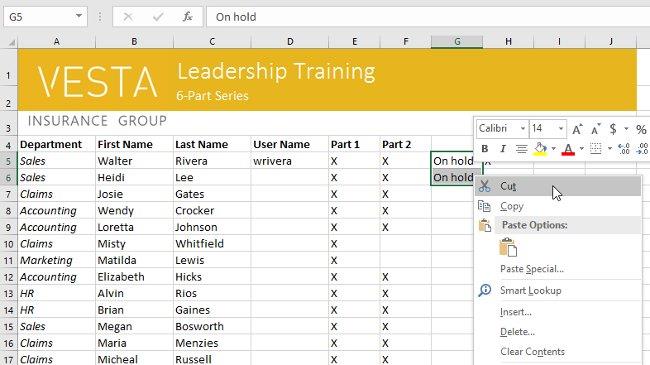
Task: Click the Enter checkmark formula bar icon
Action: point(158,17)
